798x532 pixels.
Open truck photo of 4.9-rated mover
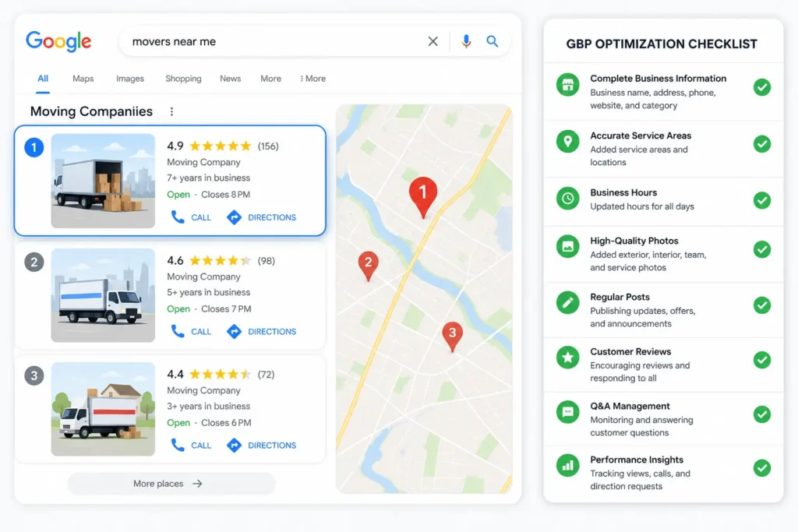[x=103, y=181]
